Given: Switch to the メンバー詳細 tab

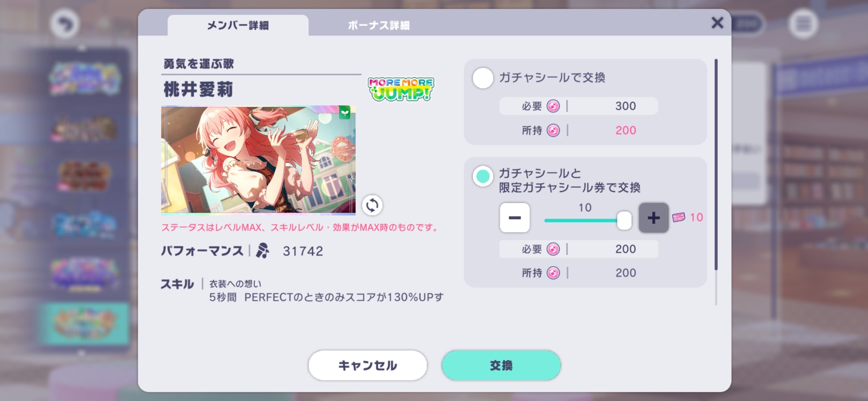Looking at the screenshot, I should click(x=238, y=25).
